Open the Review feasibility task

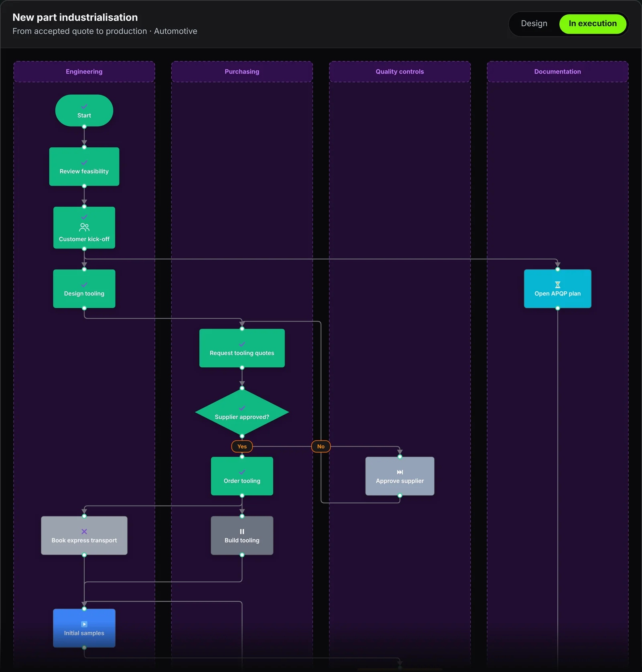(84, 167)
